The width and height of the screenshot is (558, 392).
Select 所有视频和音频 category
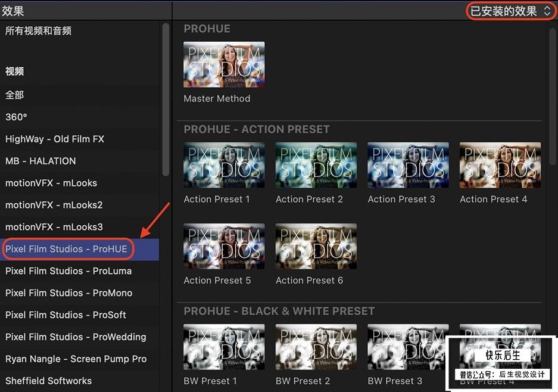pyautogui.click(x=39, y=30)
